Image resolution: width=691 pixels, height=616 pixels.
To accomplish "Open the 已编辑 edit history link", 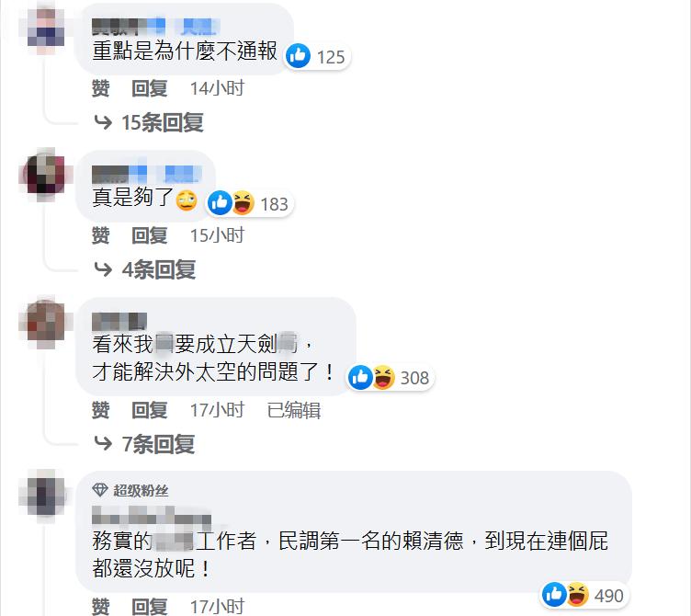I will [x=294, y=410].
